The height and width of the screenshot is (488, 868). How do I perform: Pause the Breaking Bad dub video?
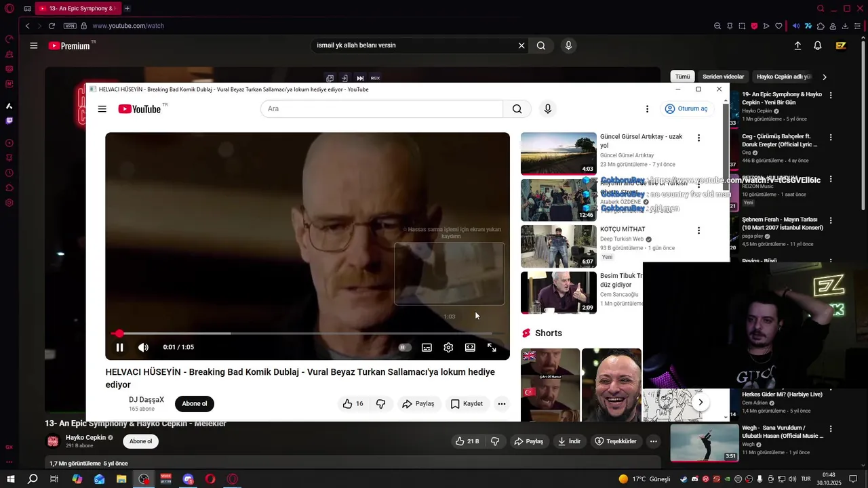119,347
